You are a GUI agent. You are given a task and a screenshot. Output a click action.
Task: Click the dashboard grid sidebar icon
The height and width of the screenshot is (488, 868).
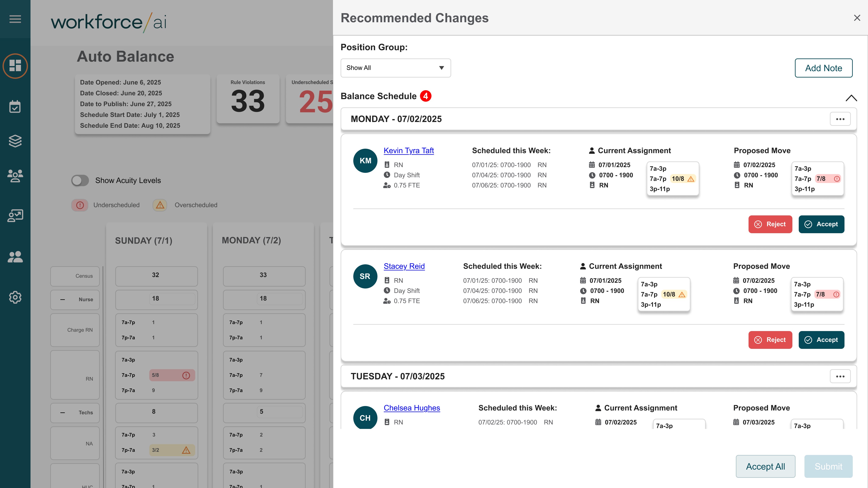(15, 66)
